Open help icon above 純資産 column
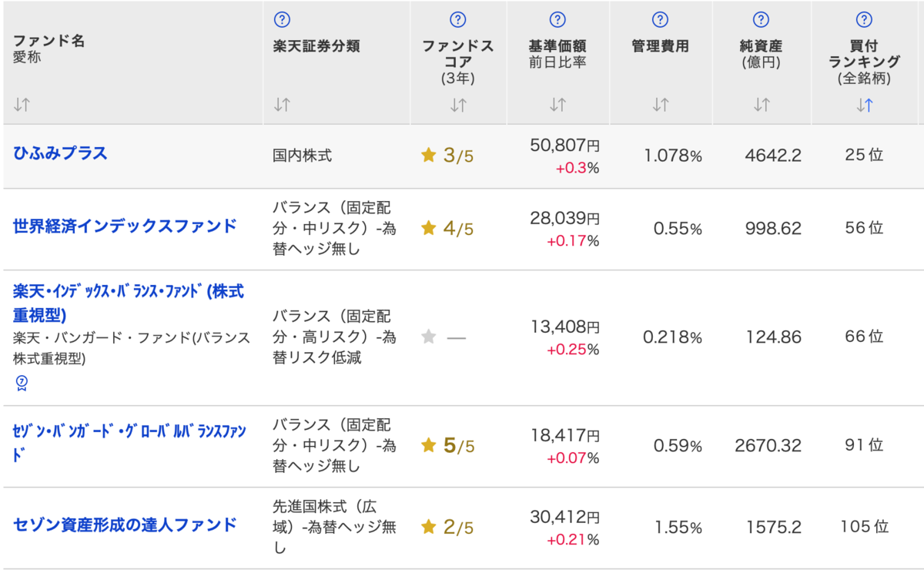 (x=761, y=20)
